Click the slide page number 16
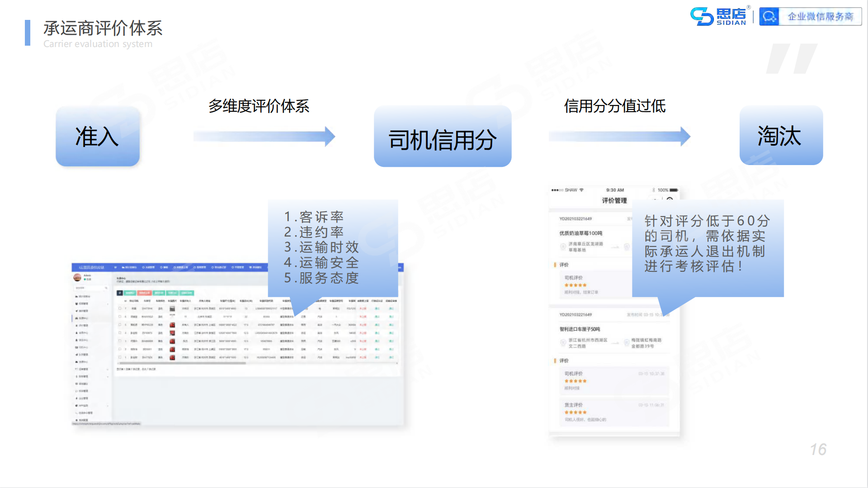This screenshot has width=868, height=488. (x=818, y=450)
